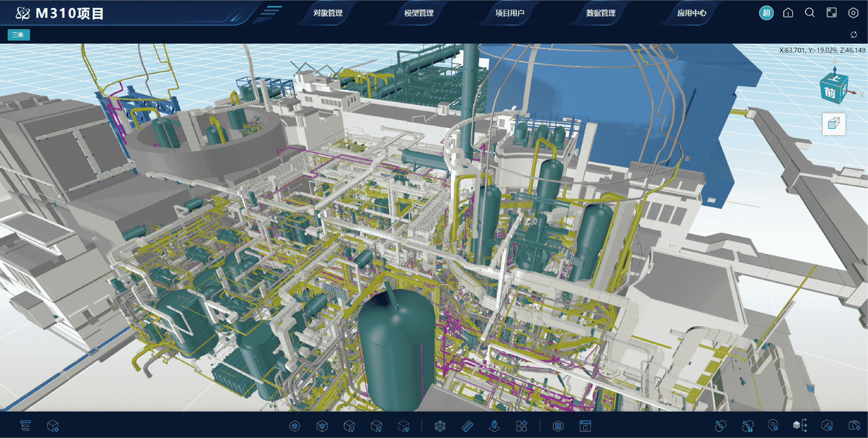Screen dimensions: 868x438
Task: Select the measurement ruler tool
Action: coord(467,426)
